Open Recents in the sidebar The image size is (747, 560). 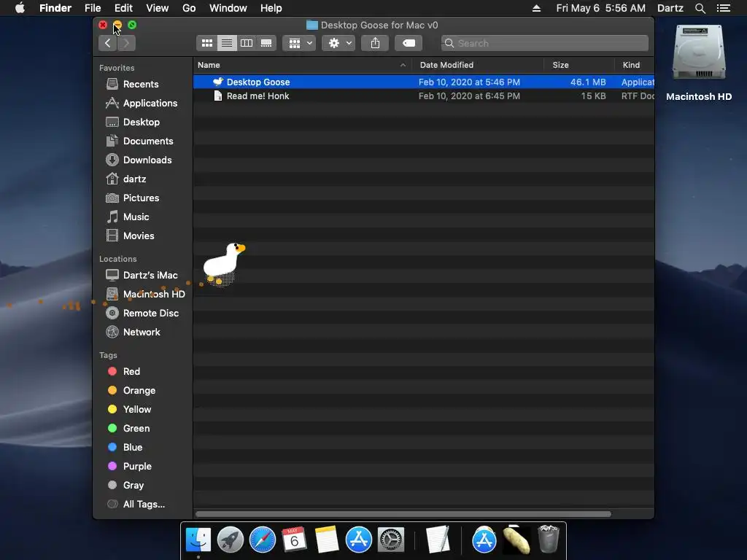[x=142, y=85]
